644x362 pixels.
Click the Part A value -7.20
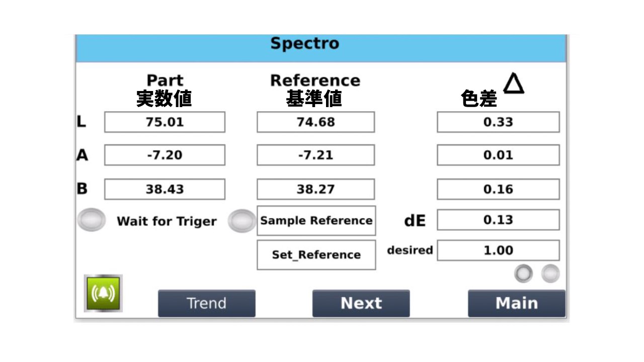click(165, 155)
